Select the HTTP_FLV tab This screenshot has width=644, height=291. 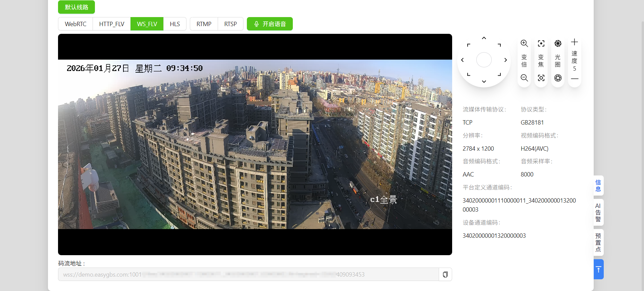tap(112, 24)
